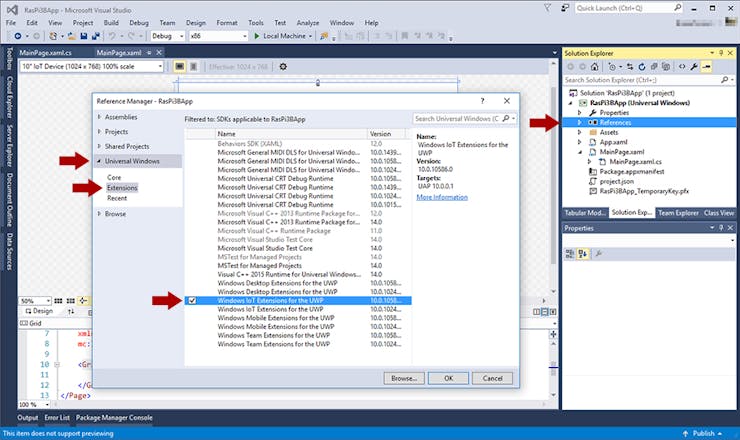The width and height of the screenshot is (740, 440).
Task: Expand the App.xaml node
Action: tap(580, 142)
